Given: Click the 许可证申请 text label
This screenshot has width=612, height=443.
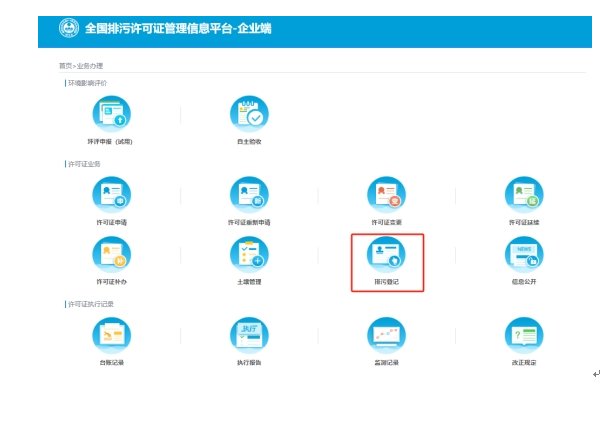Looking at the screenshot, I should tap(112, 222).
